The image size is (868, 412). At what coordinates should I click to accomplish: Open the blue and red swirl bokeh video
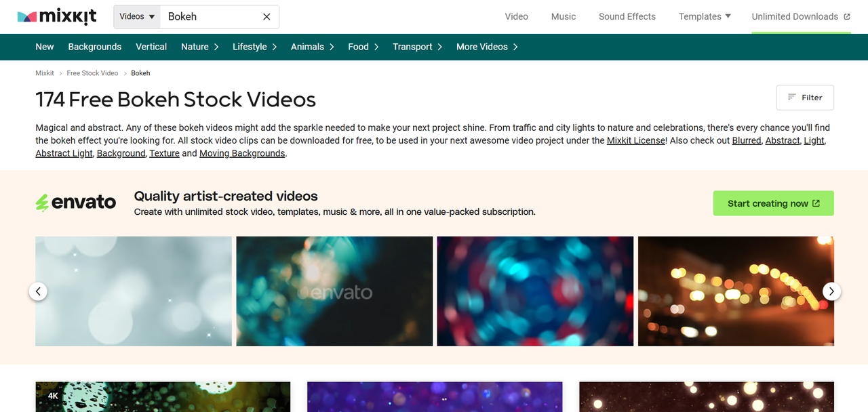click(x=535, y=291)
